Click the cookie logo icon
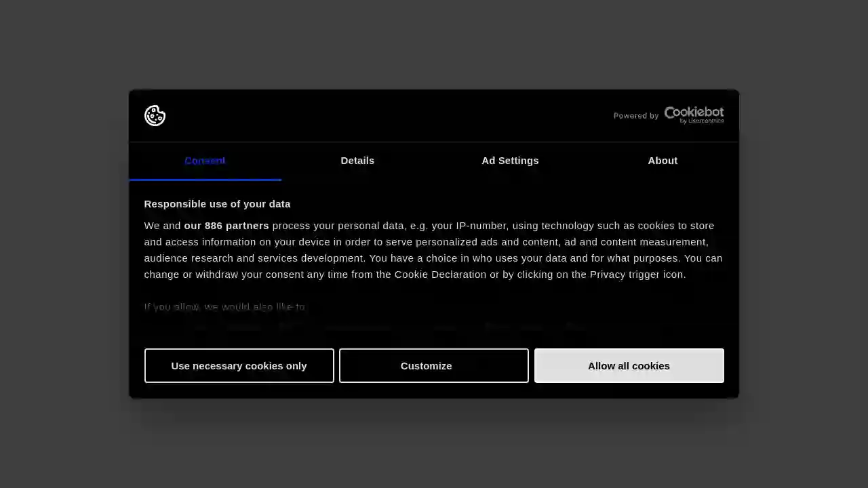The image size is (868, 488). click(x=155, y=116)
